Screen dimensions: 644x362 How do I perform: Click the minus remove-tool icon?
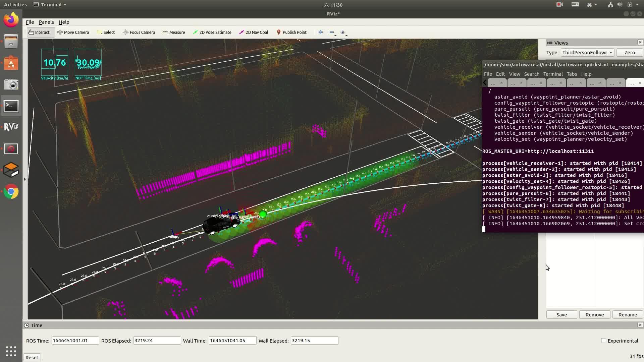click(x=332, y=33)
